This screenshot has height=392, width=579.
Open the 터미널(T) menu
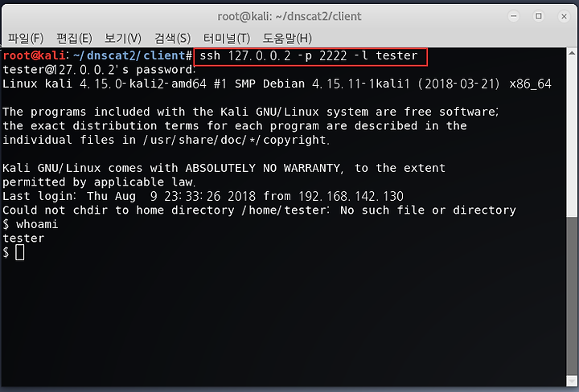(x=227, y=38)
